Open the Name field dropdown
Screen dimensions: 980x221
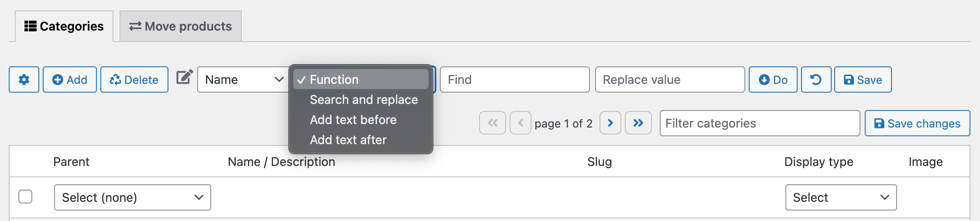[x=243, y=79]
